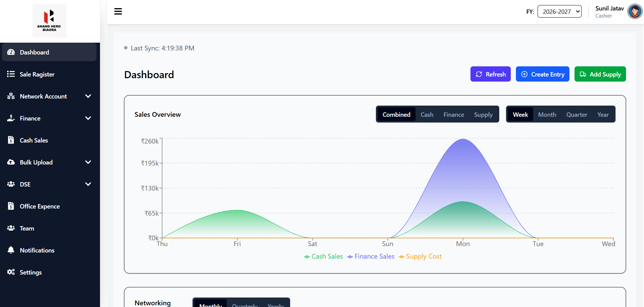This screenshot has height=307, width=644.
Task: Toggle Cash Sales series in chart legend
Action: coord(323,257)
